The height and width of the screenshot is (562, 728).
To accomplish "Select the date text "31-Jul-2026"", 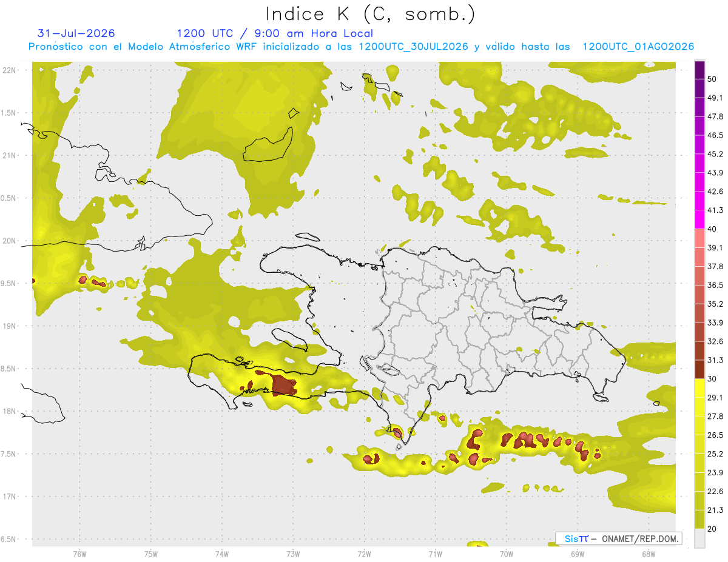I will (76, 33).
